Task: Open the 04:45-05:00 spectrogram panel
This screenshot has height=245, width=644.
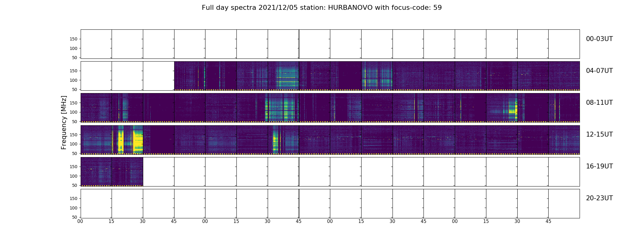Action: pos(190,76)
